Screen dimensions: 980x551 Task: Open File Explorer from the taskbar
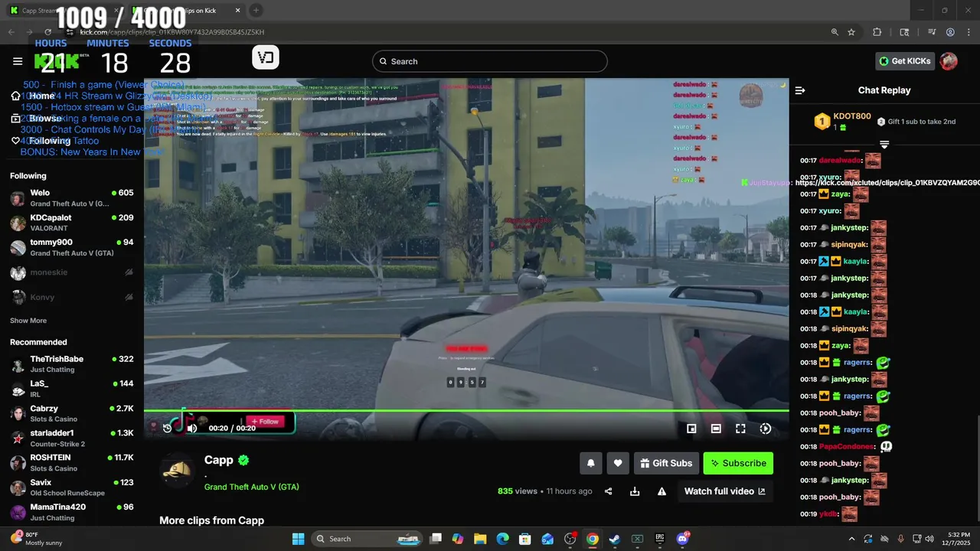(x=480, y=539)
